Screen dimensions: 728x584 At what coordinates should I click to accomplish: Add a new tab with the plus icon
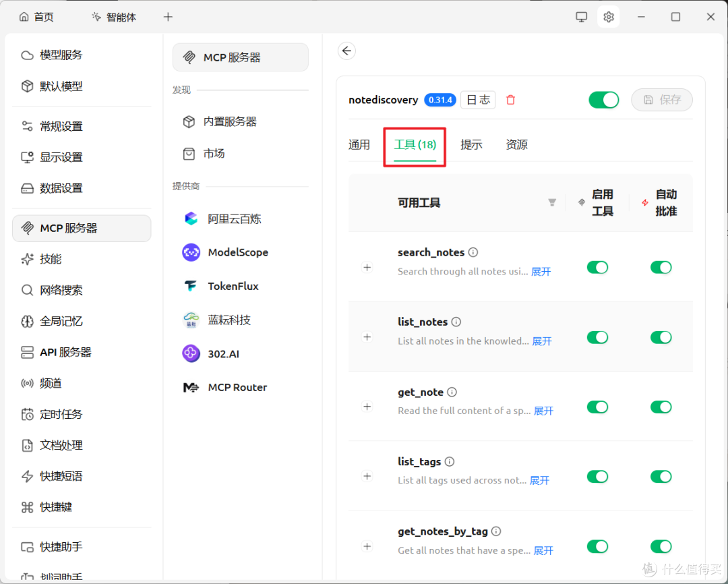[x=168, y=17]
